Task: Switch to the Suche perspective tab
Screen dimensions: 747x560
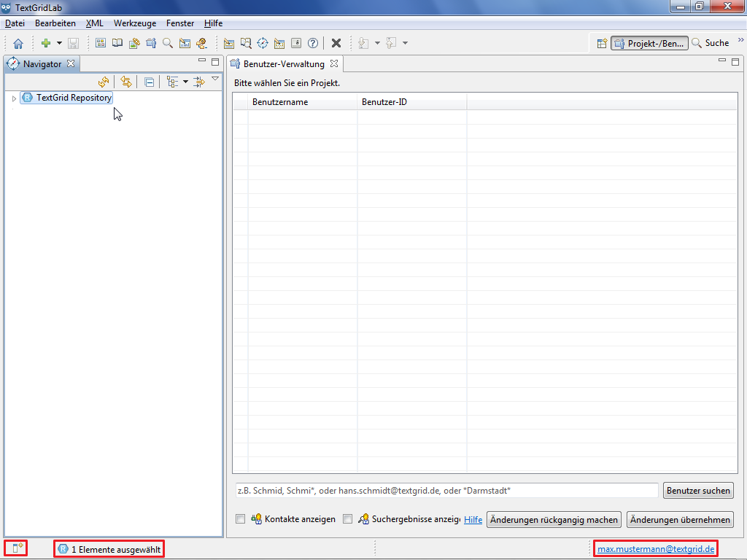Action: coord(710,44)
